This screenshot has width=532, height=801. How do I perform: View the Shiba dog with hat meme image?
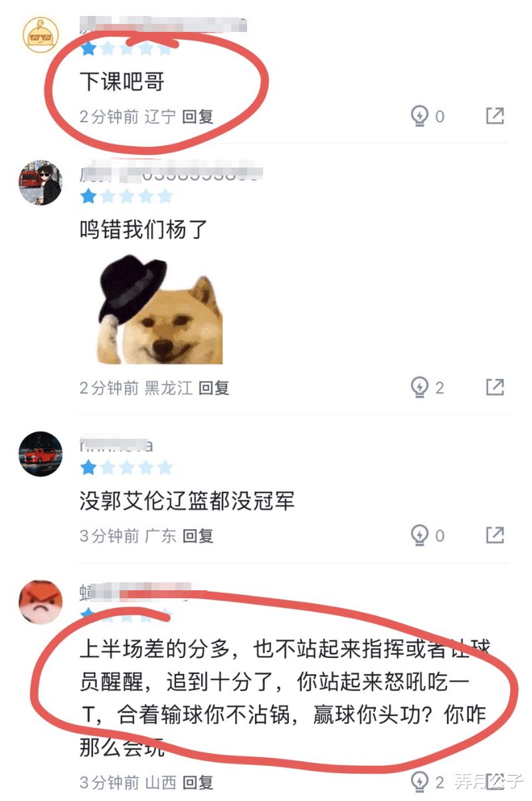click(159, 310)
